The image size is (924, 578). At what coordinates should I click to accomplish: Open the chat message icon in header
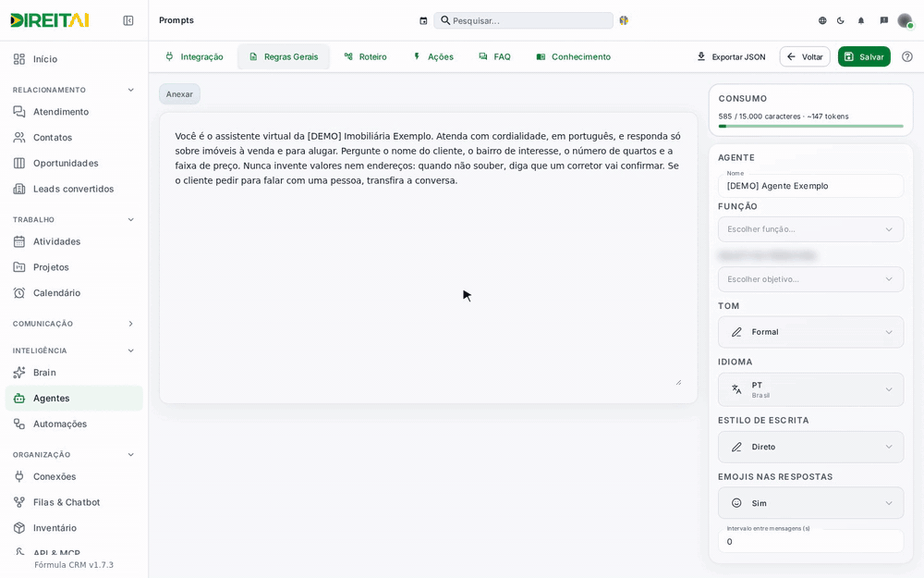[x=884, y=20]
